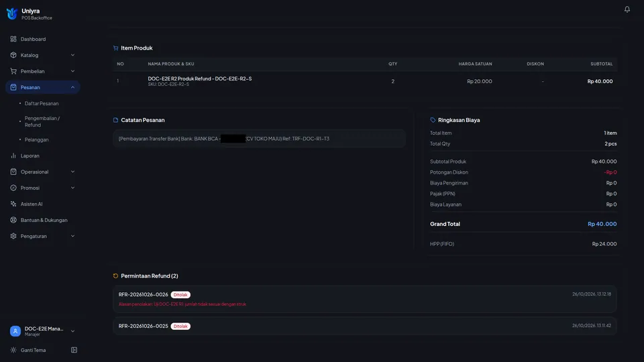Open the DOC-E2E Manager account menu
The width and height of the screenshot is (644, 362).
tap(43, 331)
